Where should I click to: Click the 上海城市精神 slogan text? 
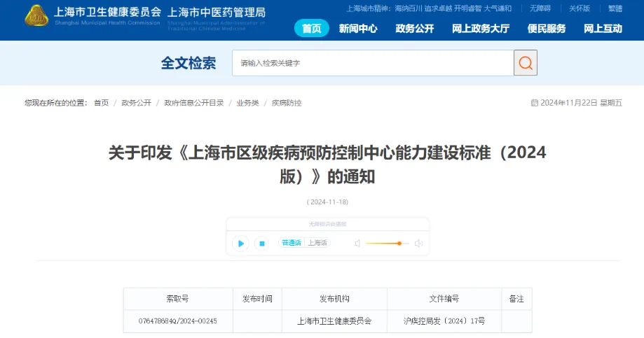429,8
